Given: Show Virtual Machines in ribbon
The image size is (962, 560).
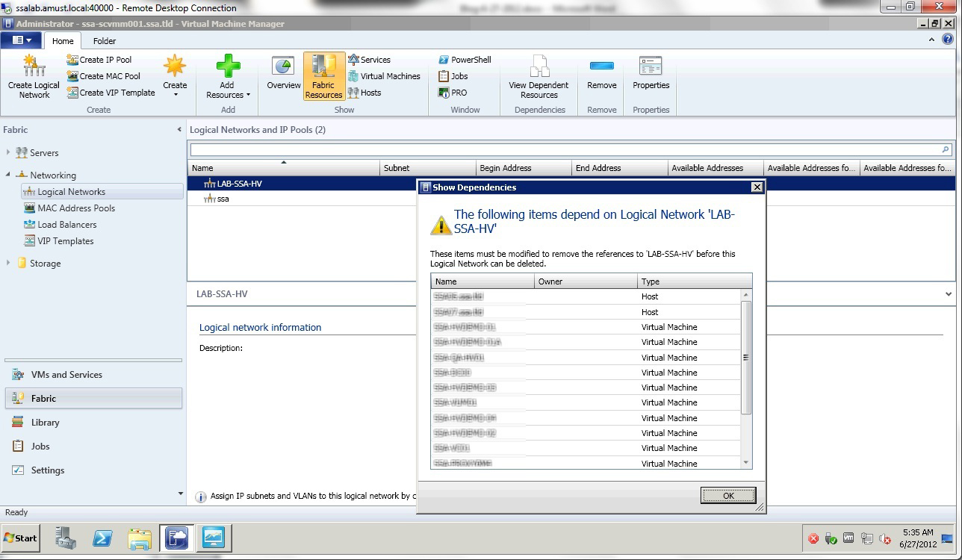Looking at the screenshot, I should (384, 76).
